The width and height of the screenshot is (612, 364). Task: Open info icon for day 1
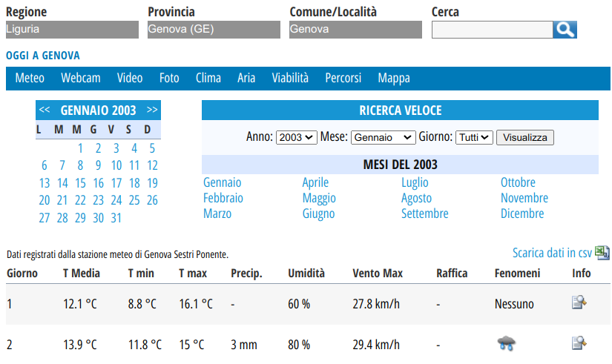[x=579, y=302]
